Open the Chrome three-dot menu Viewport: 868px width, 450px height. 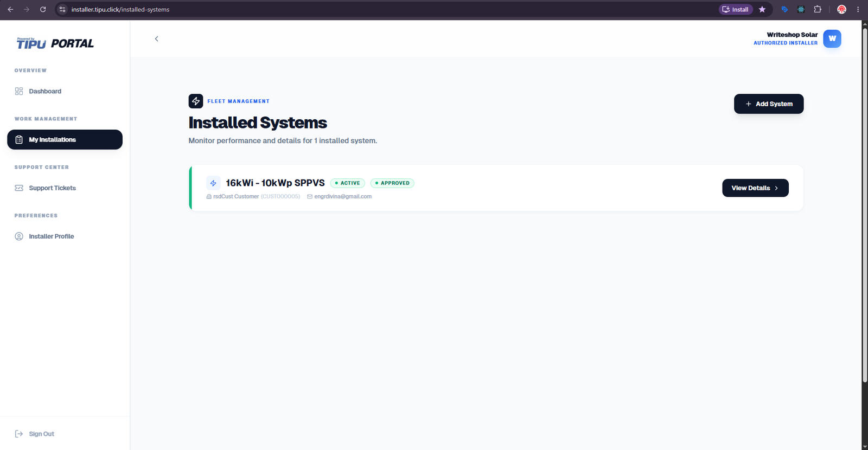(858, 9)
